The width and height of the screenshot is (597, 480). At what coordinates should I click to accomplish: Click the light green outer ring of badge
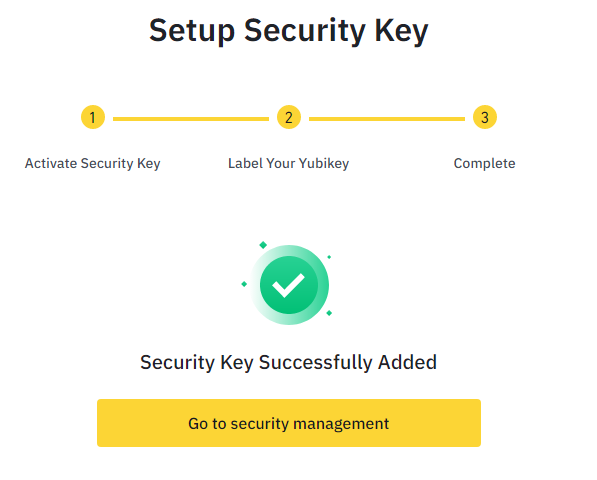[323, 285]
